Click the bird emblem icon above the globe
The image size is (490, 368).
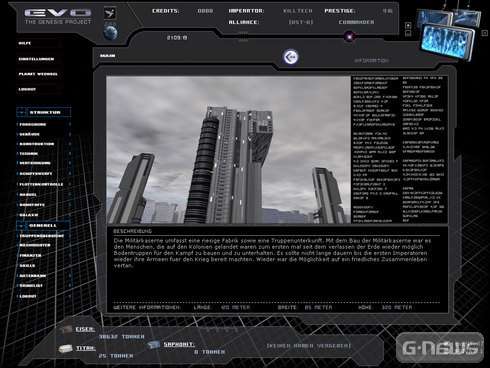click(x=110, y=13)
